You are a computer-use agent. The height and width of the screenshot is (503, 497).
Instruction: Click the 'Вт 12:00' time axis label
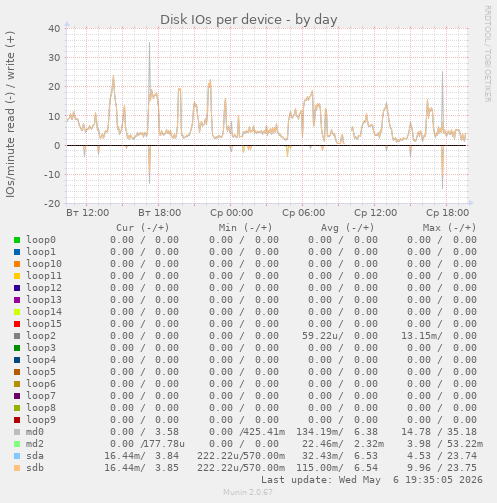click(x=87, y=213)
